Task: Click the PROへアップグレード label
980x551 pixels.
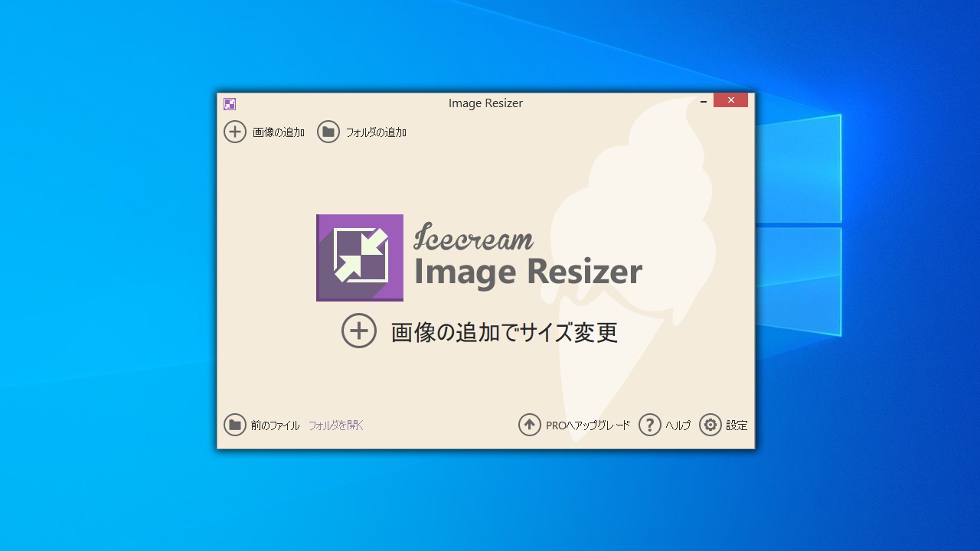Action: click(588, 425)
